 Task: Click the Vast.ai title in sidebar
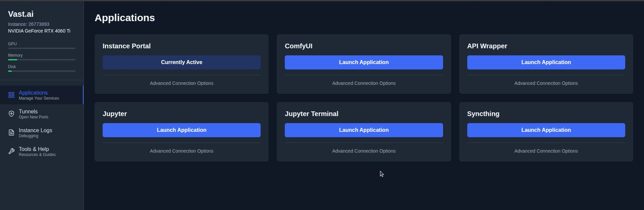coord(21,14)
